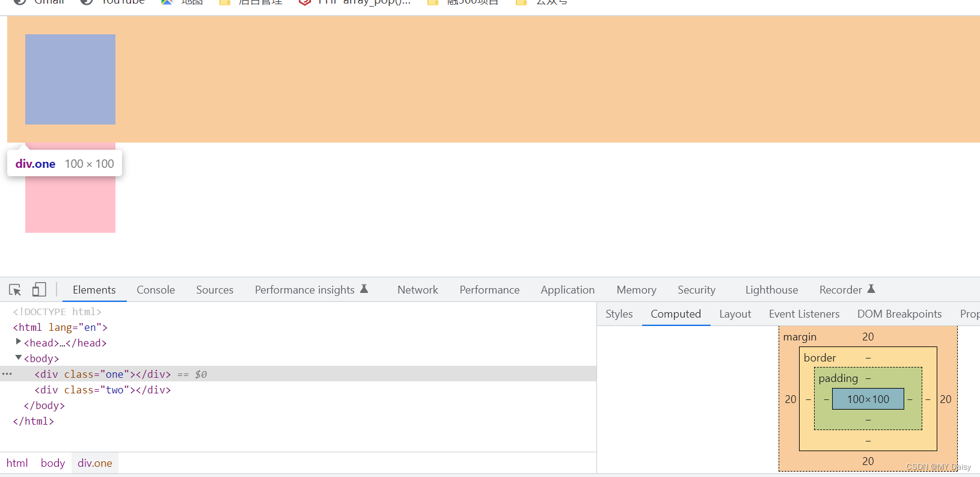Click the flask icon beside Performance insights

coord(364,289)
